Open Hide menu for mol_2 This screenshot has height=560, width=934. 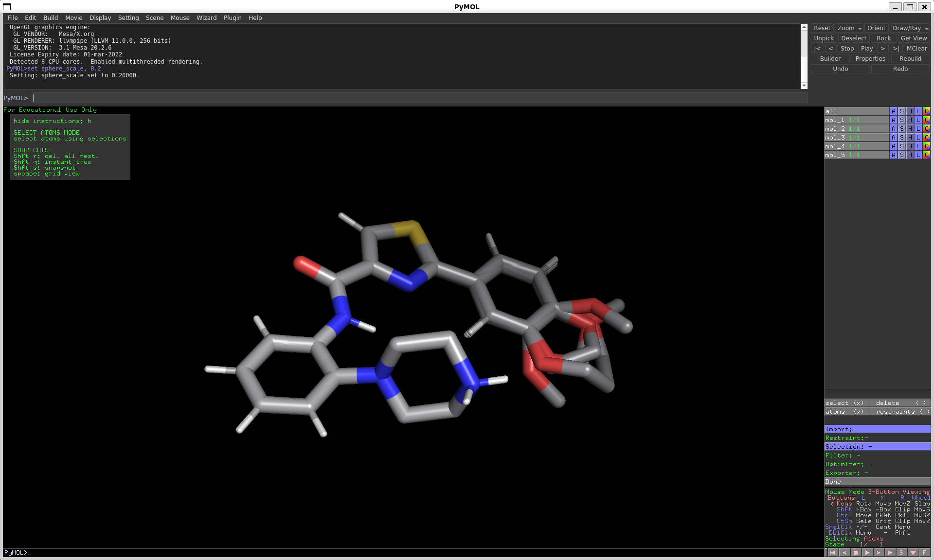(x=910, y=129)
